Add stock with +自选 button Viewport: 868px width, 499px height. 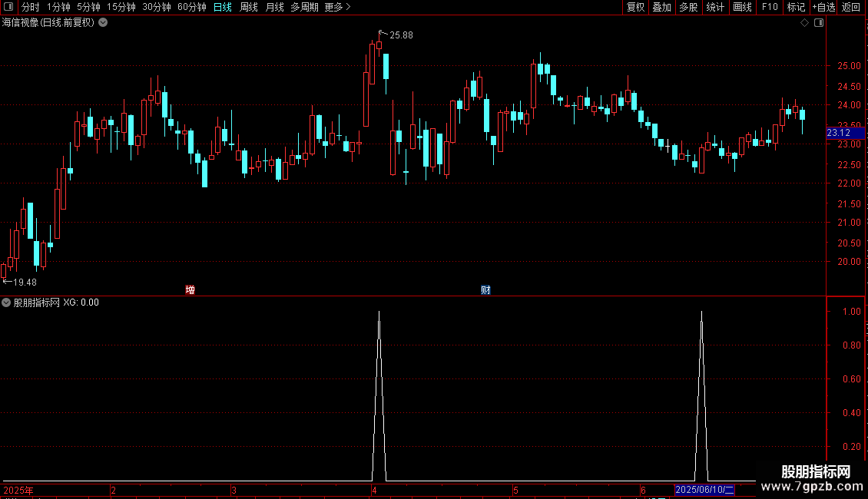pyautogui.click(x=823, y=7)
